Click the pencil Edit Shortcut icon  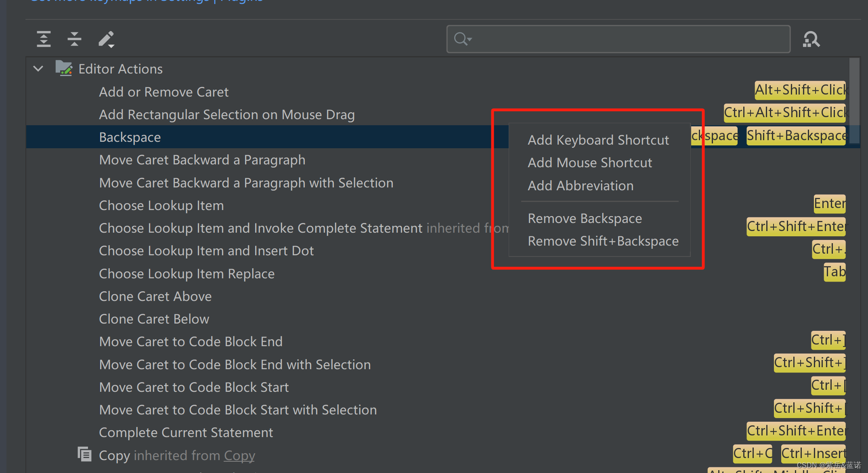[106, 39]
